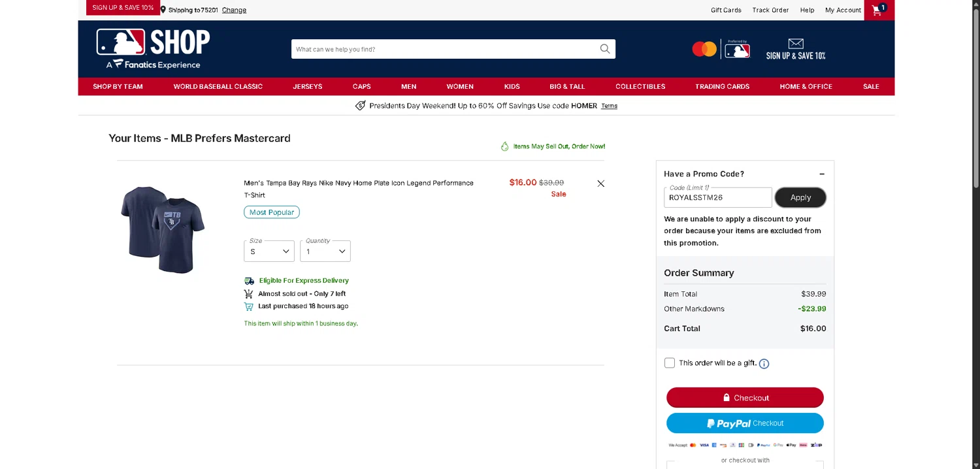The height and width of the screenshot is (469, 980).
Task: Click Sign Up & Save 10% header text
Action: 796,56
